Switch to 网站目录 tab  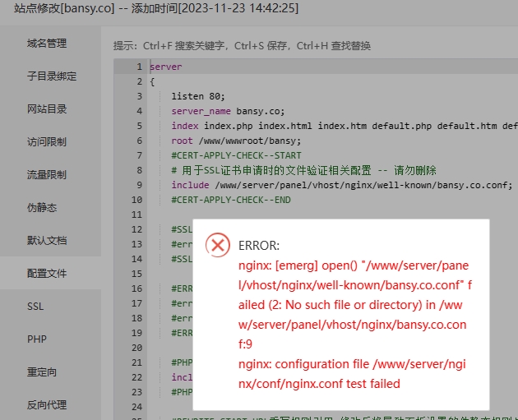point(47,109)
